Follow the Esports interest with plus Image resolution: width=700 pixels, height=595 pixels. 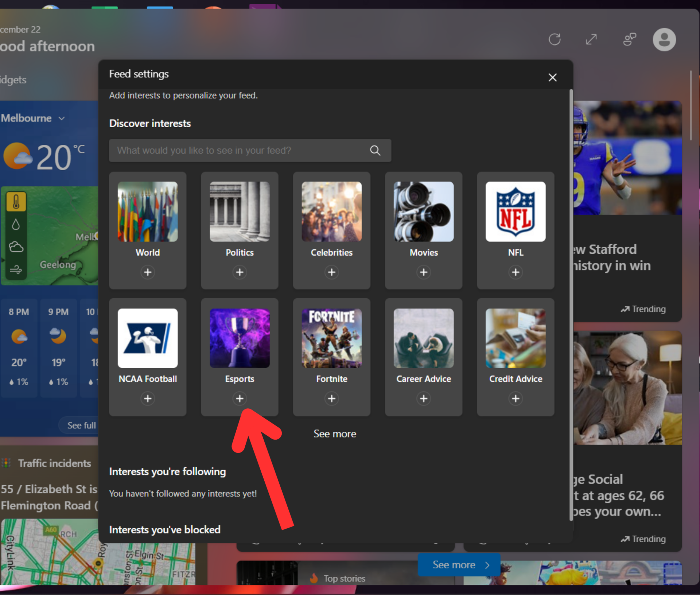(240, 398)
